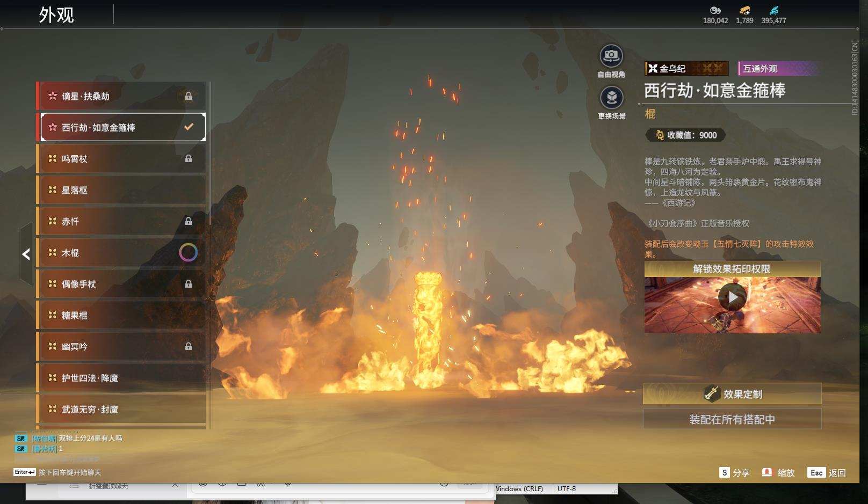Screen dimensions: 868x504
Task: Select the 摘星·扶桑劫 skin
Action: click(121, 96)
